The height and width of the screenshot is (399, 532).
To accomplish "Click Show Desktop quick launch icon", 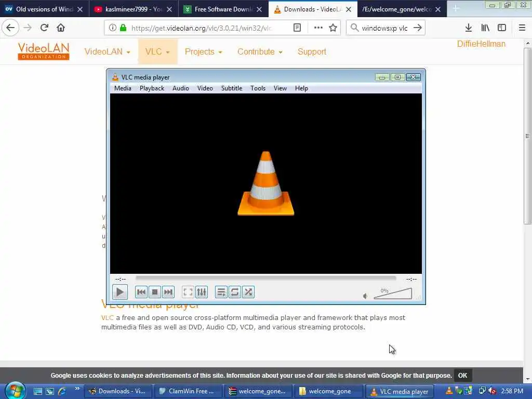I will tap(37, 391).
